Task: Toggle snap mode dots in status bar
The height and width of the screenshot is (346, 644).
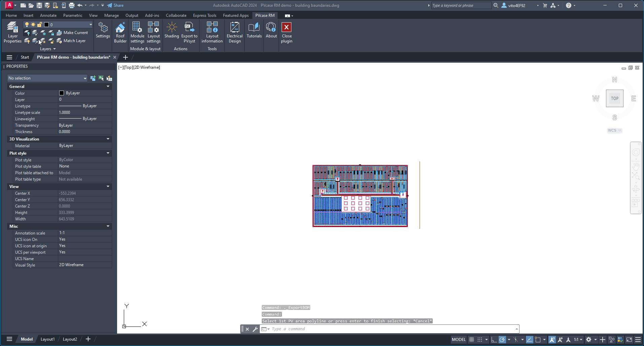Action: [480, 340]
